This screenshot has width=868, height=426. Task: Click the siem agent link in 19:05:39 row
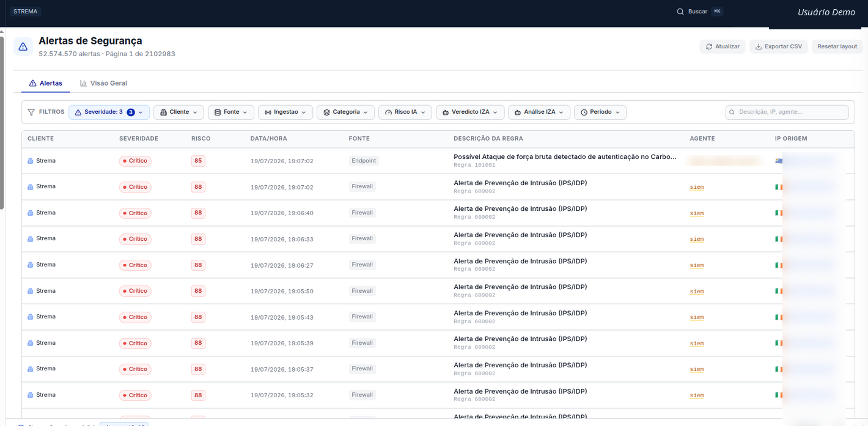click(697, 343)
